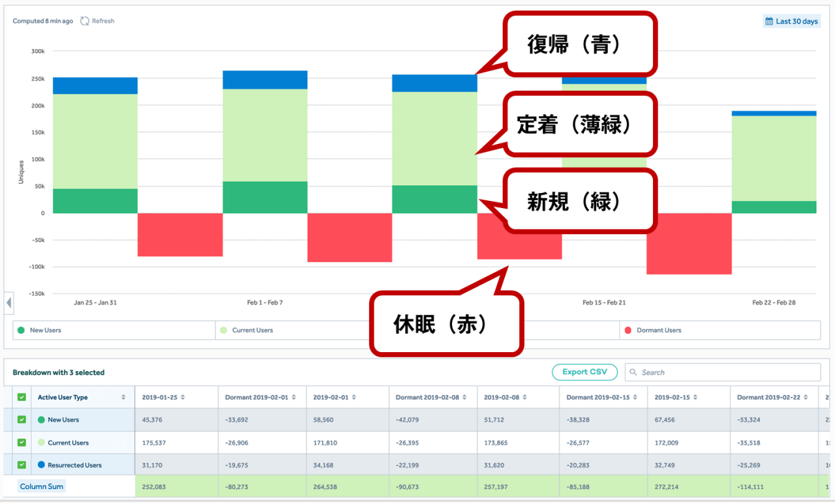Click the Column Sum label
Viewport: 835px width, 504px height.
pos(42,486)
